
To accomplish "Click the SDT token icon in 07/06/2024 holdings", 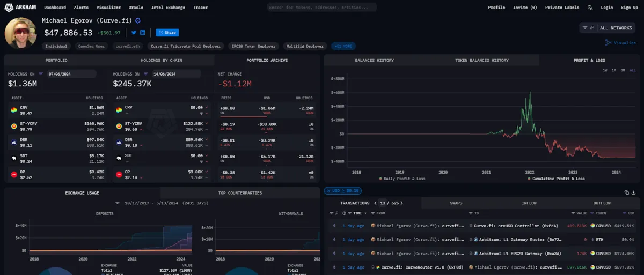I will [x=14, y=159].
